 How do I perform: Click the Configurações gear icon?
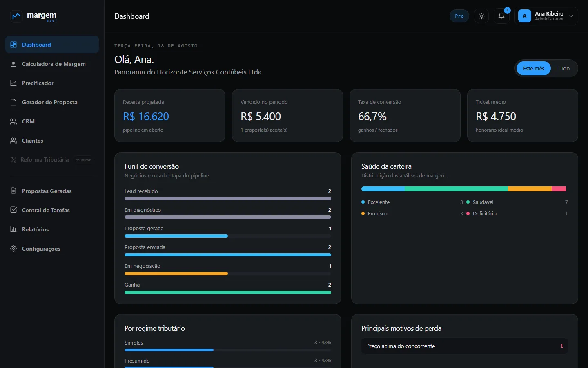(13, 249)
